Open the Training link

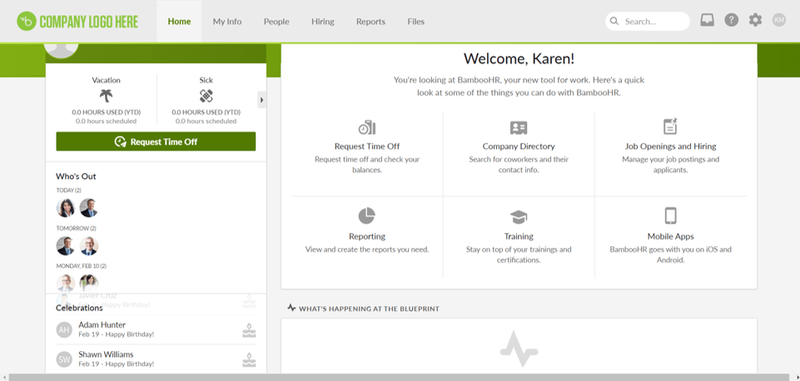(518, 237)
